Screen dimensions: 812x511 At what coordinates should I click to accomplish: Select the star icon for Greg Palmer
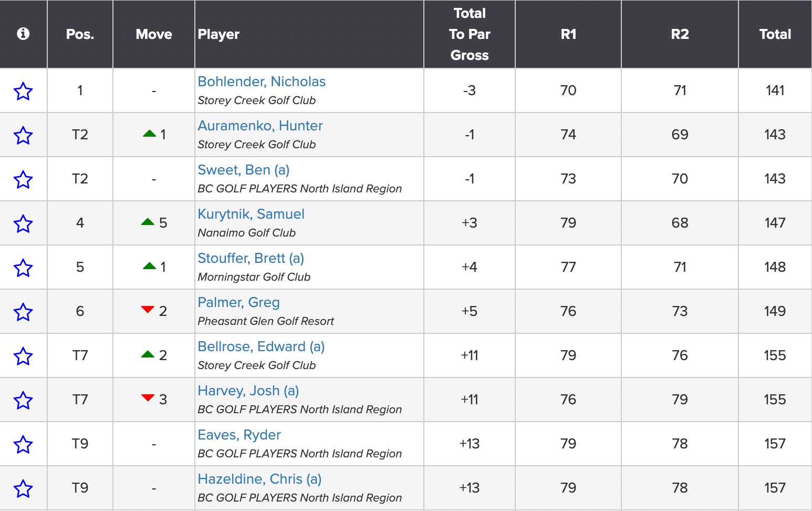point(23,312)
